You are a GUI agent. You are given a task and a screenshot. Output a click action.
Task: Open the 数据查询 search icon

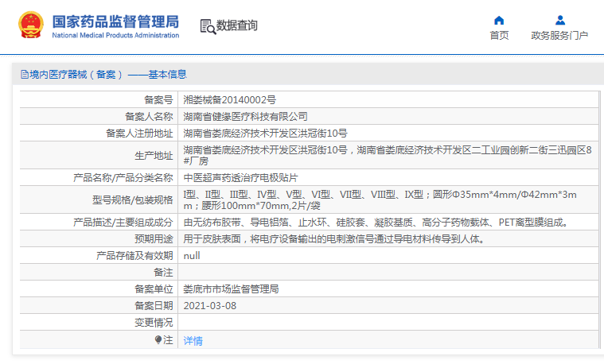pyautogui.click(x=208, y=26)
